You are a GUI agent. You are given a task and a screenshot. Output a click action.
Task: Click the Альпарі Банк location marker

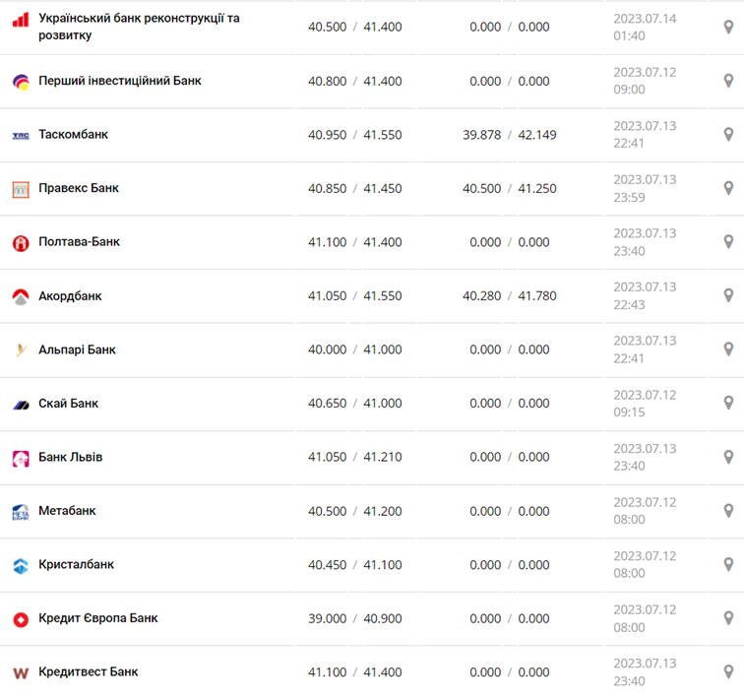[728, 350]
